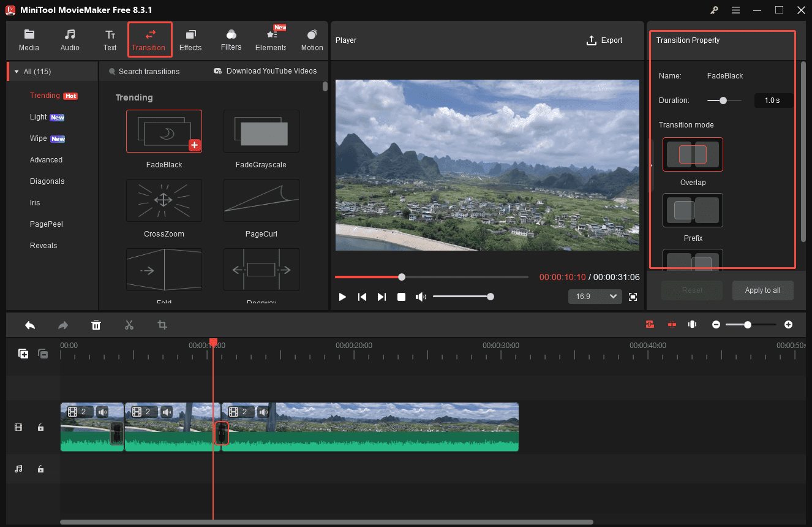Lock the music track
Viewport: 812px width, 527px height.
pyautogui.click(x=40, y=469)
